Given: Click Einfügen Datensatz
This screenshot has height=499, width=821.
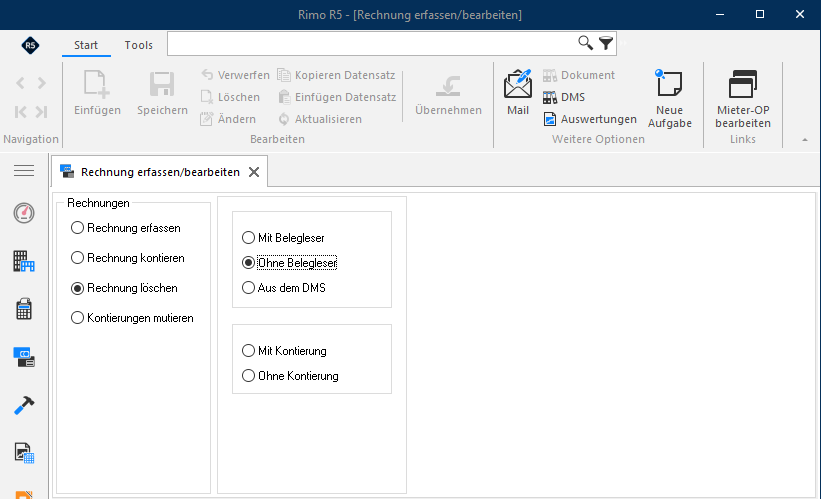Looking at the screenshot, I should coord(337,97).
